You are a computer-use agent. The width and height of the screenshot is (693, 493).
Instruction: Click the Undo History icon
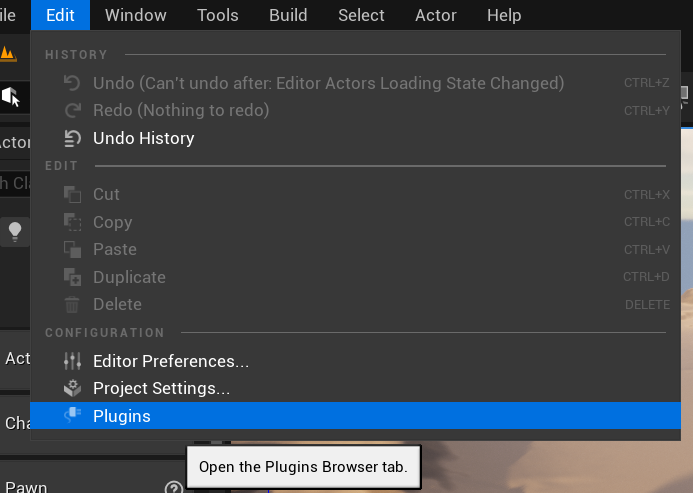pos(72,138)
